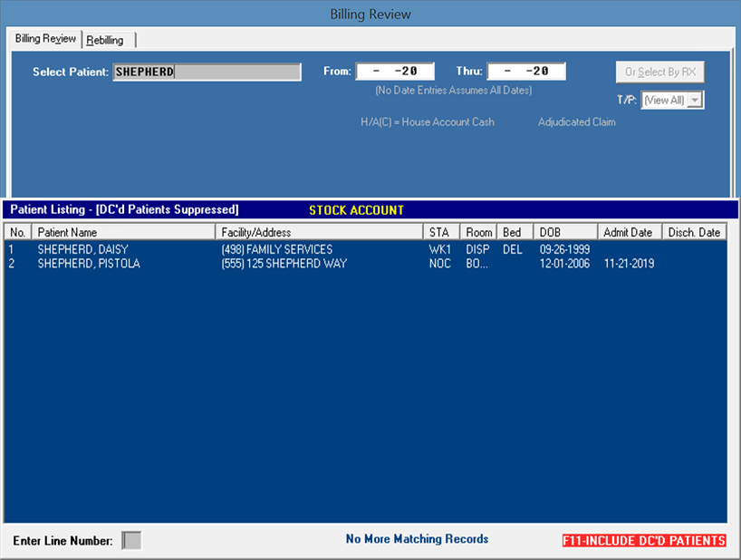Select patient row SHEPHERD, DAISY
The height and width of the screenshot is (560, 741).
pos(82,249)
